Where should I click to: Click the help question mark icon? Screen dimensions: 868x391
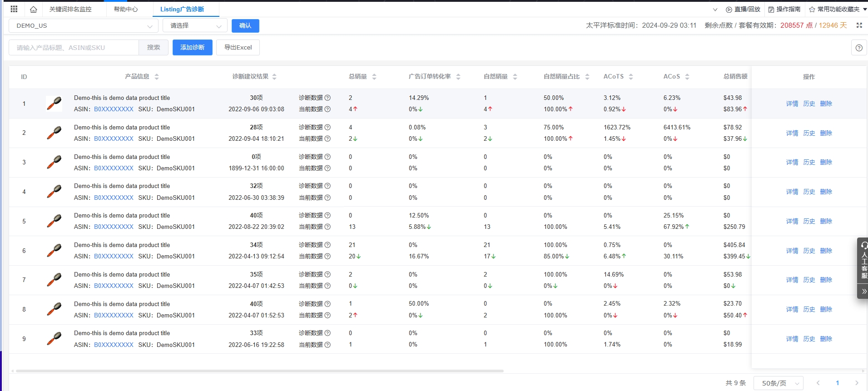pos(858,48)
